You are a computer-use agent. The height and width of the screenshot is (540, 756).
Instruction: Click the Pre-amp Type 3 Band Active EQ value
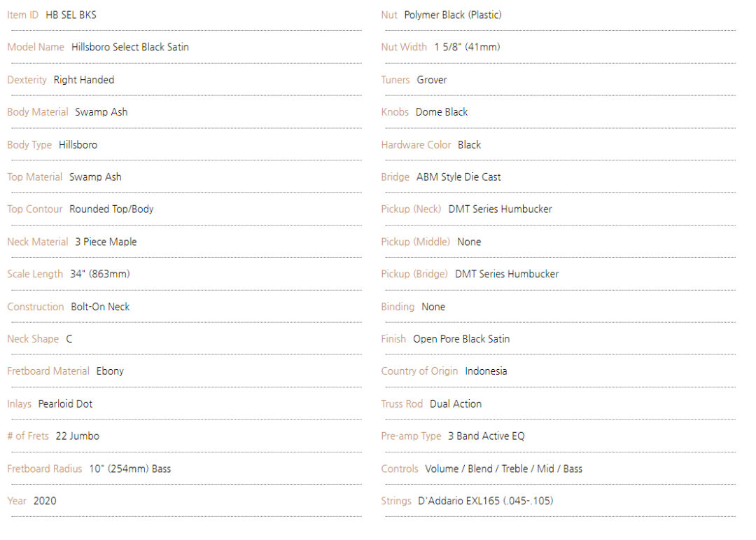[x=486, y=436]
